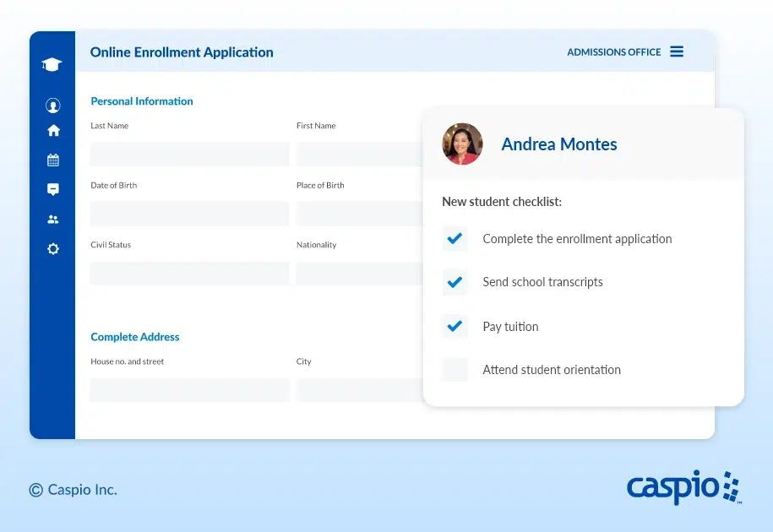This screenshot has height=532, width=773.
Task: Click Andrea Montes profile photo
Action: click(462, 144)
